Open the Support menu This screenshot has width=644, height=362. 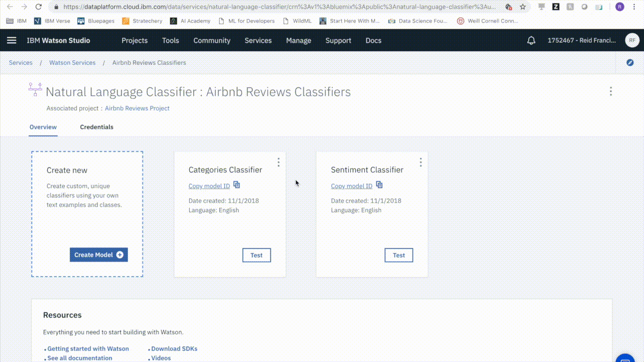[338, 40]
